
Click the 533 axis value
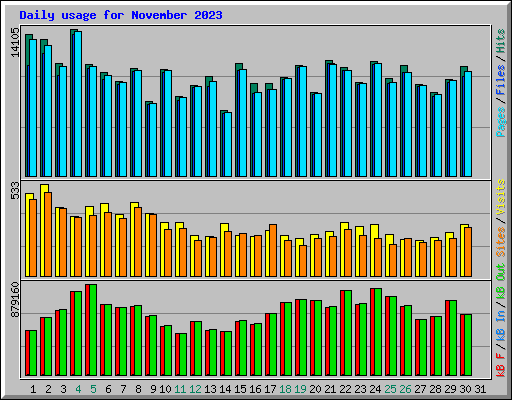click(16, 190)
